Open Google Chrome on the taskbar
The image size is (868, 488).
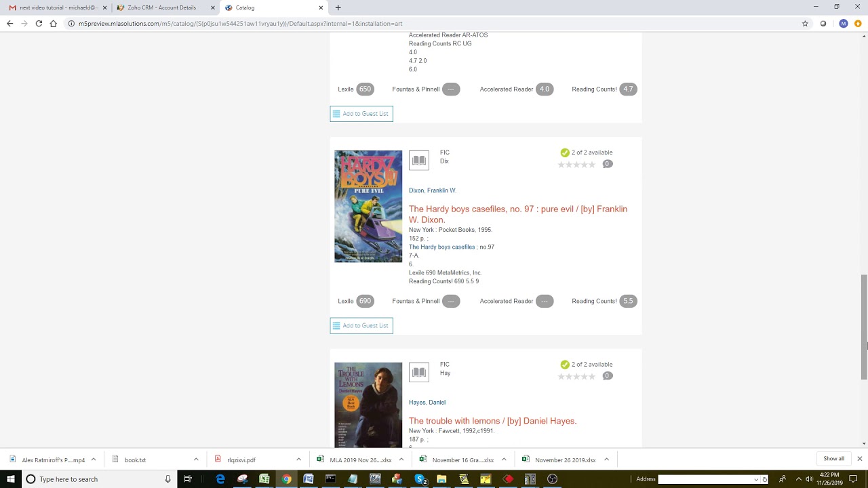pyautogui.click(x=287, y=479)
